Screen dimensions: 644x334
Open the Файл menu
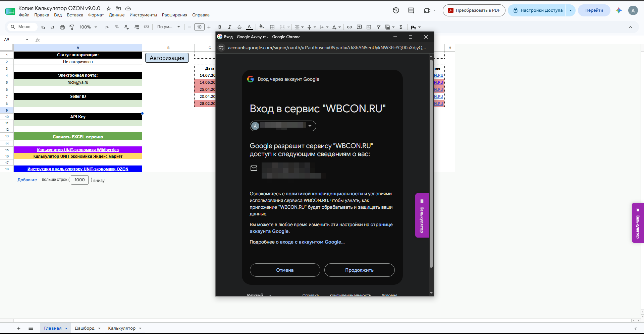click(x=24, y=15)
